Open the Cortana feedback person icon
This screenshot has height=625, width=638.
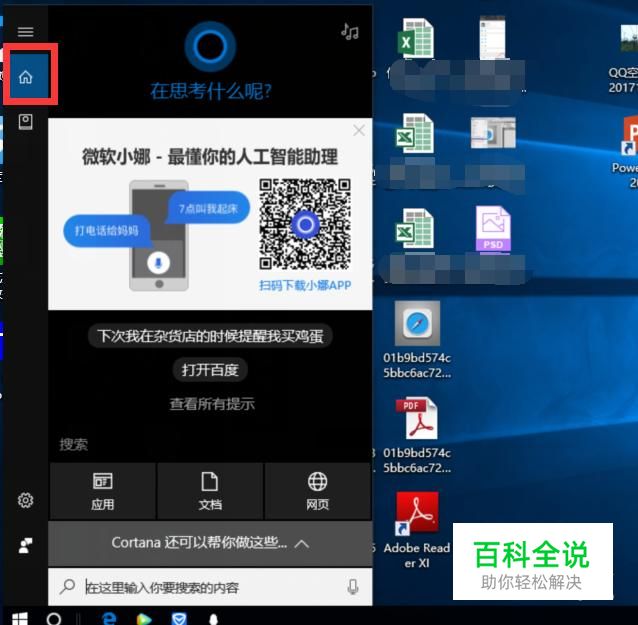[x=25, y=545]
